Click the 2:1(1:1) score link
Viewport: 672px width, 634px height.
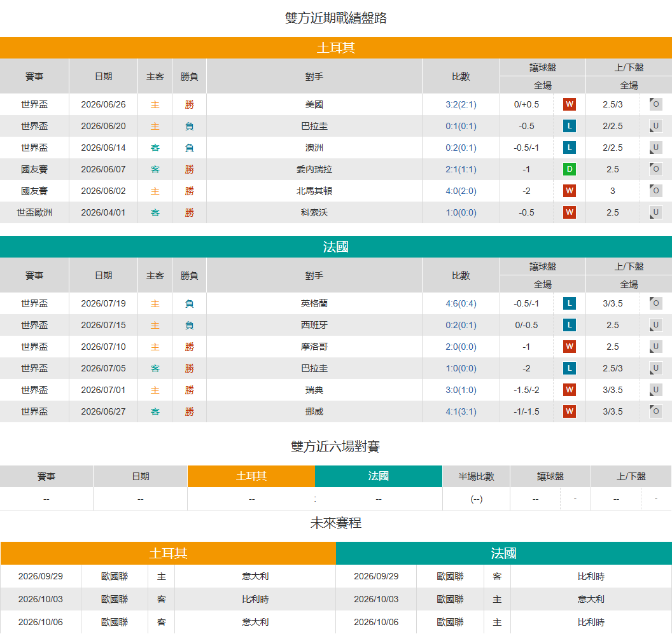point(461,170)
